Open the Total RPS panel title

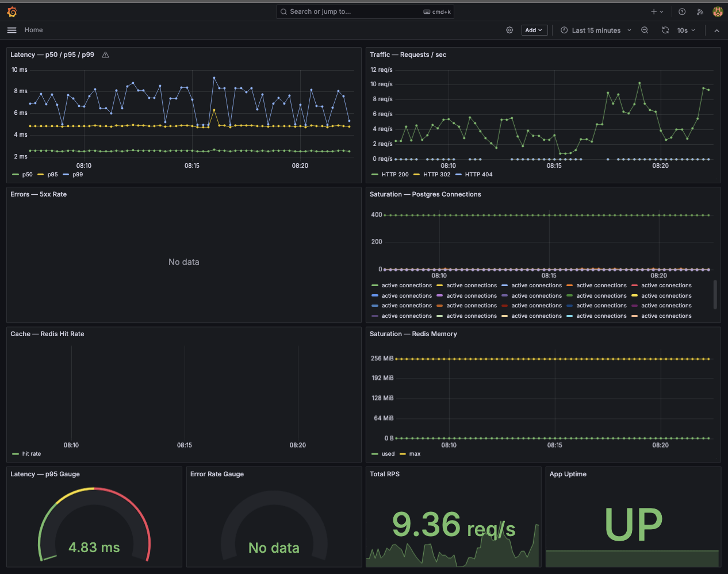tap(385, 474)
